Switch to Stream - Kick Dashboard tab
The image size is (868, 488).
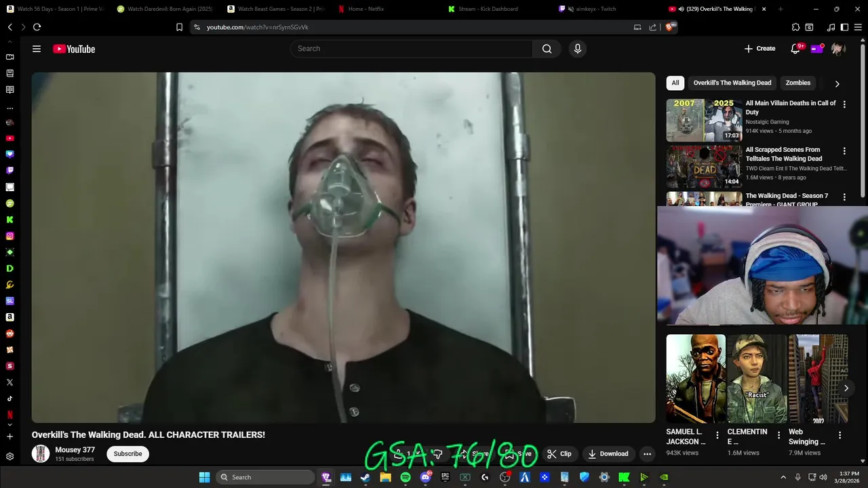coord(496,9)
